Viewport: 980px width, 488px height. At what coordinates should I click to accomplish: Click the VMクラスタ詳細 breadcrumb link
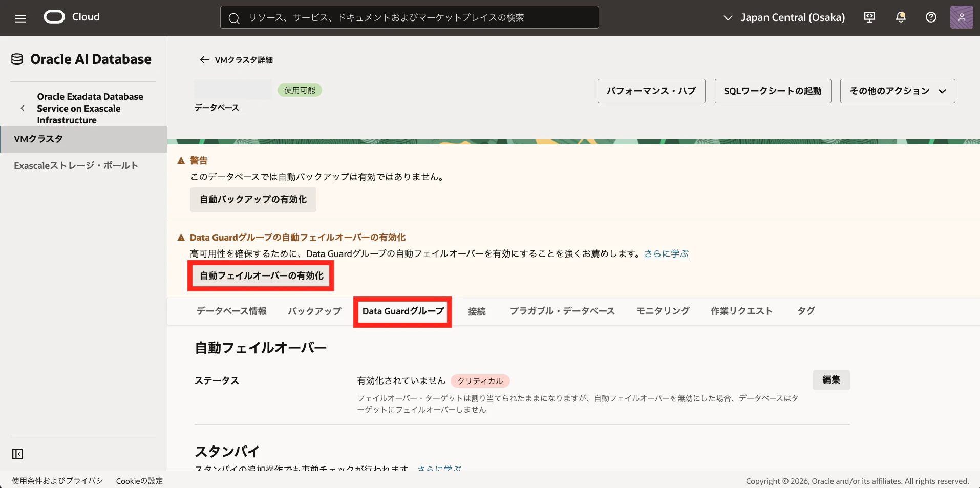(244, 60)
